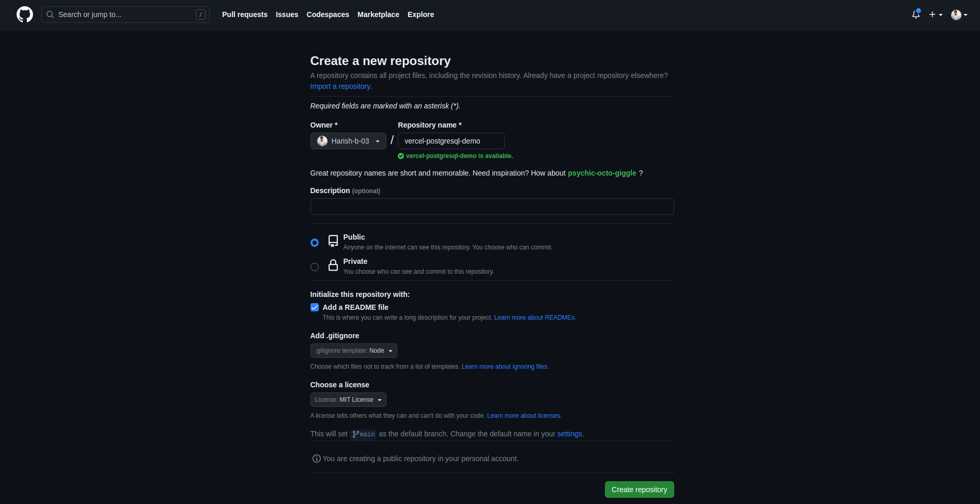Click the Create repository button
980x504 pixels.
coord(640,490)
